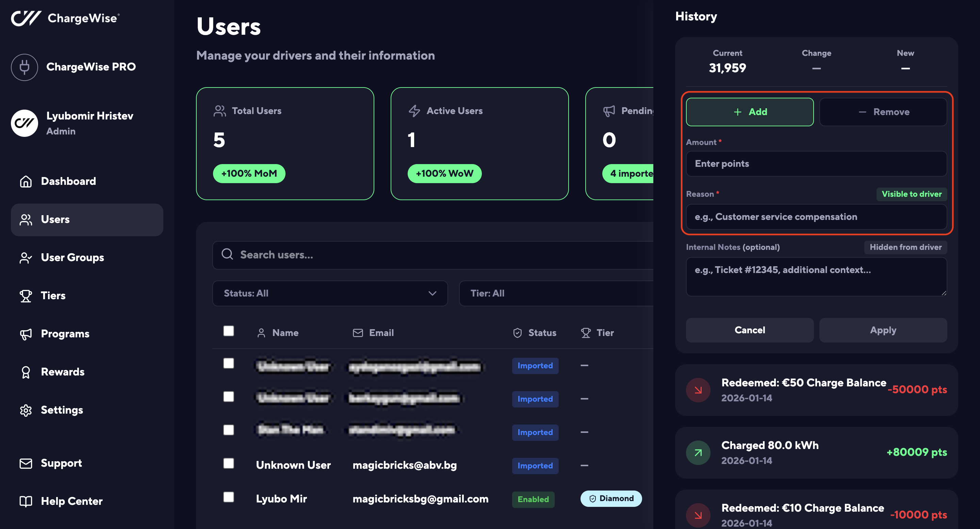The height and width of the screenshot is (529, 980).
Task: Click the Tiers trophy icon
Action: coord(26,296)
